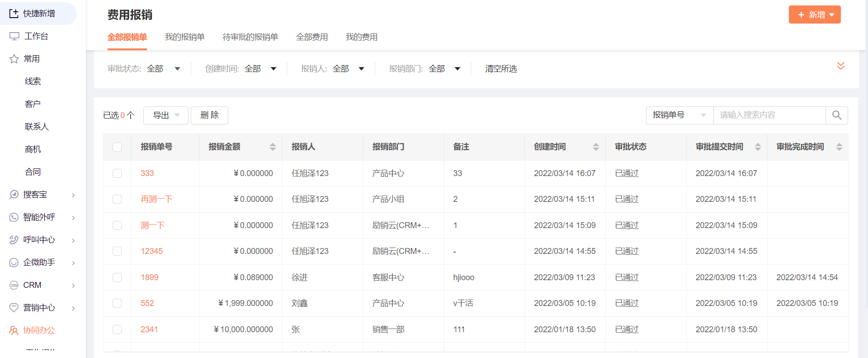
Task: Check the row for 测一下
Action: pyautogui.click(x=117, y=225)
